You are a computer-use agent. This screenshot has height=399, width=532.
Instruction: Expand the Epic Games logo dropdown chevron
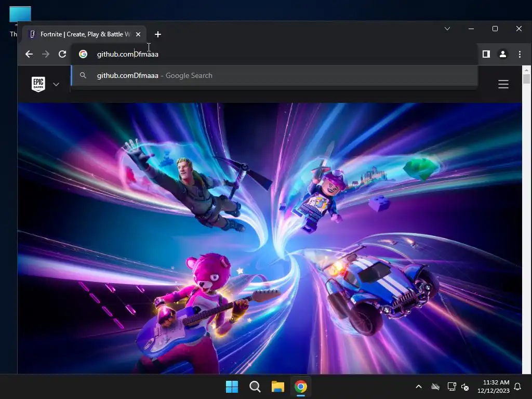(56, 84)
